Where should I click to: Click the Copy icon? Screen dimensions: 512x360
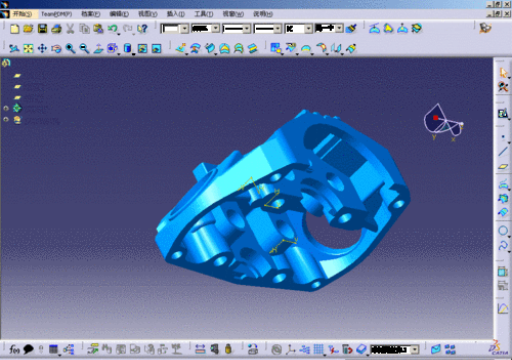pyautogui.click(x=84, y=29)
